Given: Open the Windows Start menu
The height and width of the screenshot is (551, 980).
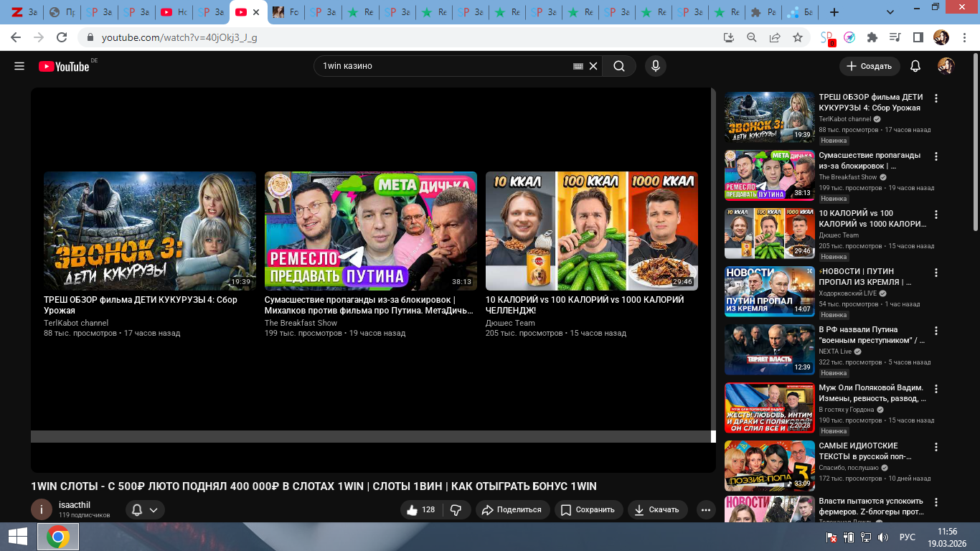Looking at the screenshot, I should (18, 537).
